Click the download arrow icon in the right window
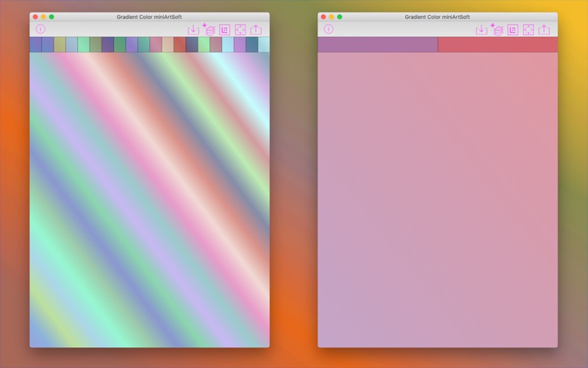This screenshot has height=368, width=588. tap(481, 29)
